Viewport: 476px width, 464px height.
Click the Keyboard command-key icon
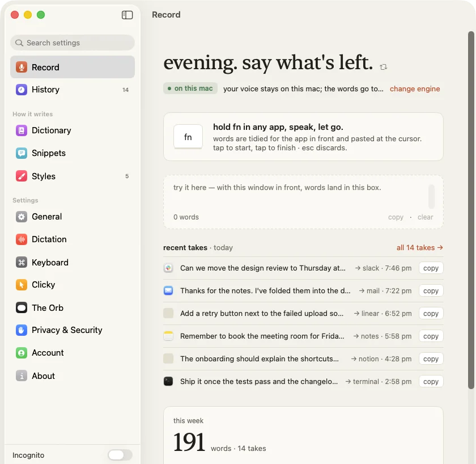22,263
